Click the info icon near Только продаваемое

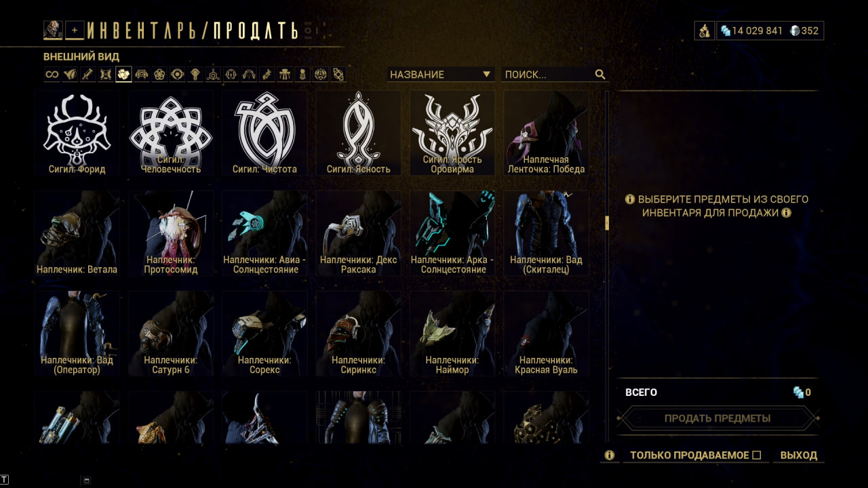(610, 455)
